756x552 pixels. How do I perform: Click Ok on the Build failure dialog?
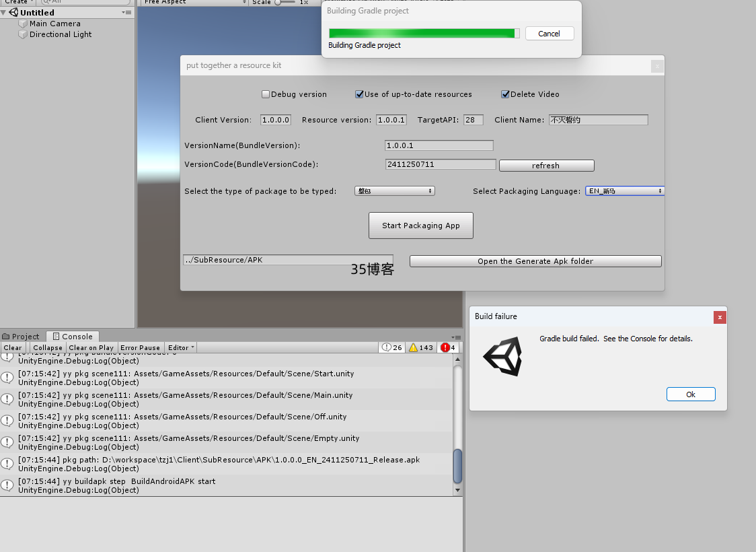691,394
